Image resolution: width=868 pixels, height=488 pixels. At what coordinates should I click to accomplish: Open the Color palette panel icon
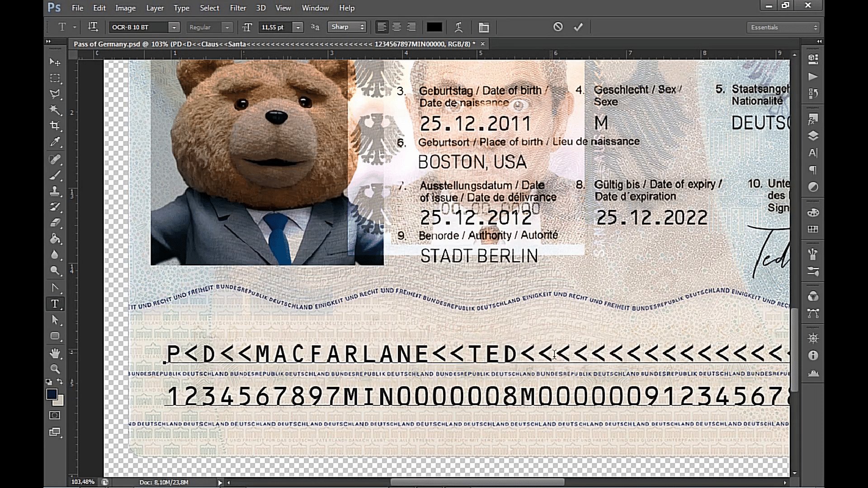[813, 212]
